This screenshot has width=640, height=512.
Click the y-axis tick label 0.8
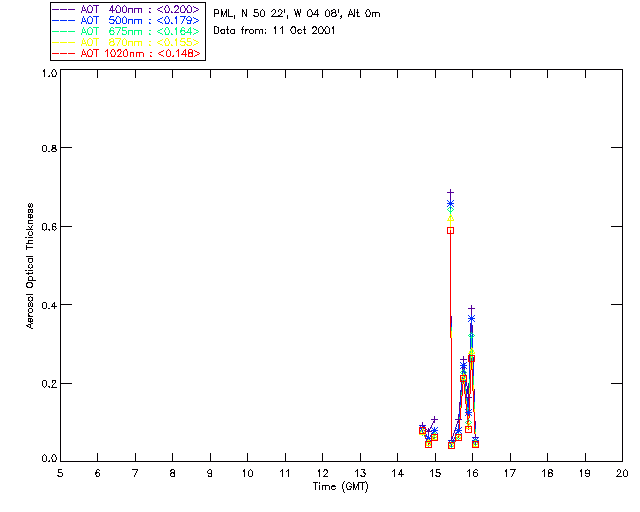coord(49,148)
